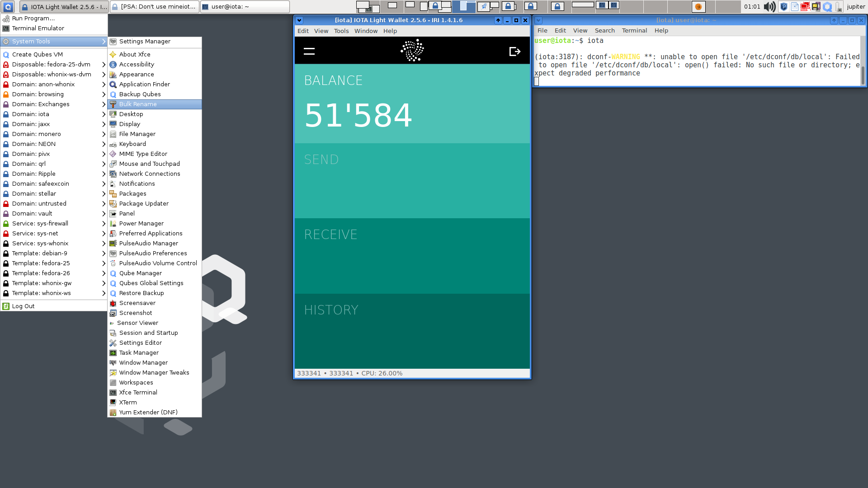Click the IOTA logo in wallet header
The width and height of the screenshot is (868, 488).
tap(412, 50)
